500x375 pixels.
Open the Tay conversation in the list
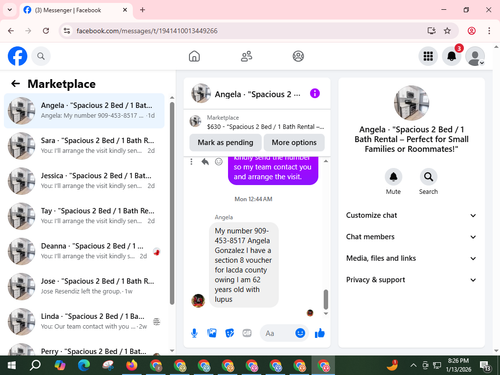coord(84,216)
